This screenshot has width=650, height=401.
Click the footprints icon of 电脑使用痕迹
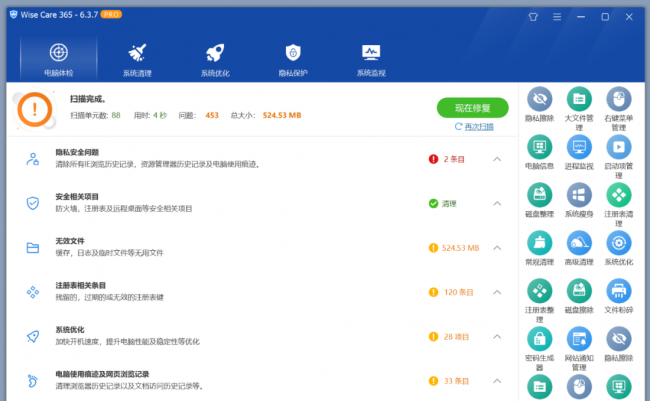click(33, 381)
